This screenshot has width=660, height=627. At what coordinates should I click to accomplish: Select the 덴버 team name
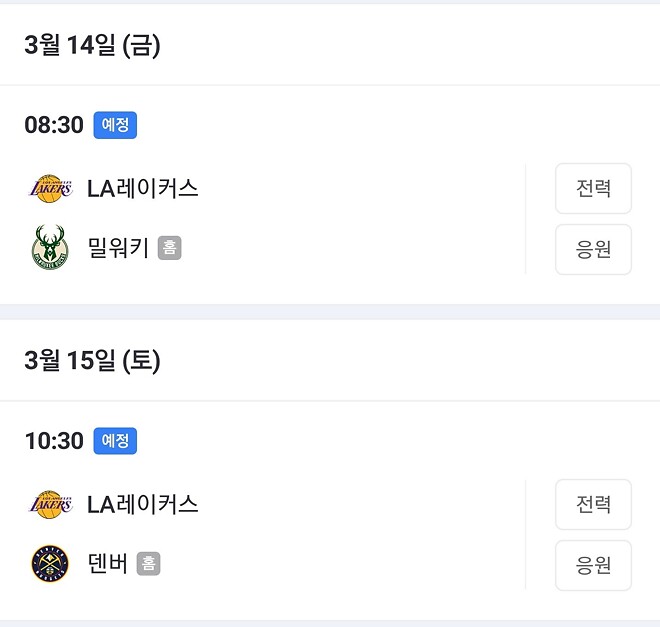pyautogui.click(x=107, y=563)
